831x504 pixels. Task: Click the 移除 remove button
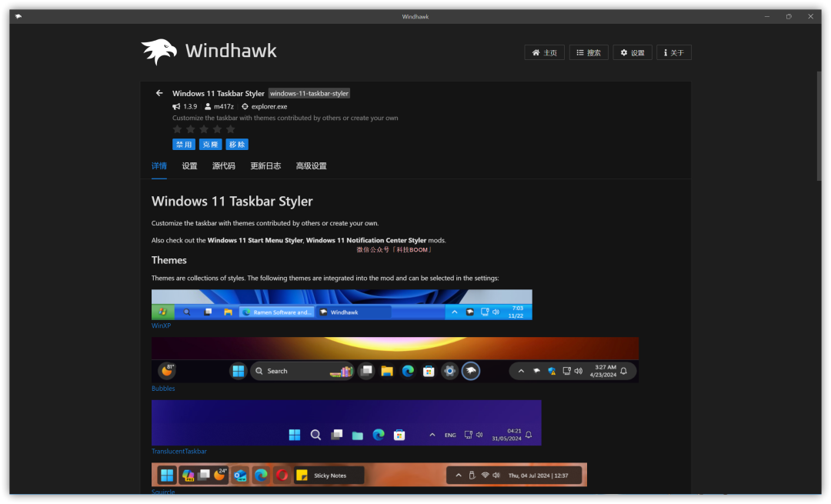[x=237, y=144]
